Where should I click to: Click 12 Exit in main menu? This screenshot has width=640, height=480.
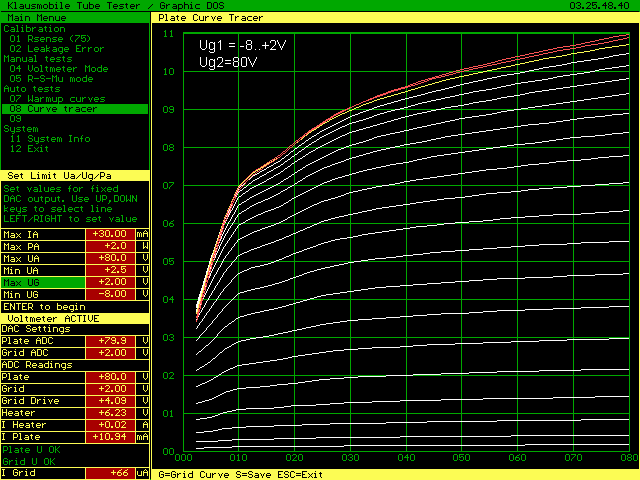[x=30, y=149]
